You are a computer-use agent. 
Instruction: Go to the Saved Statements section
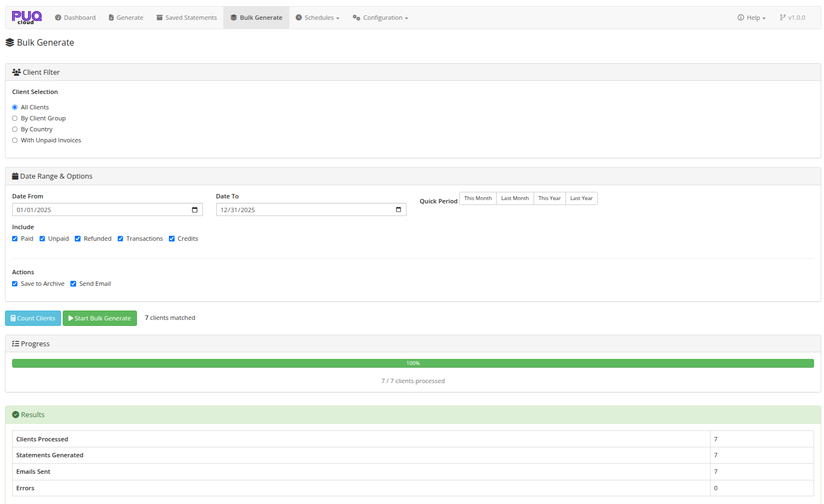point(186,17)
